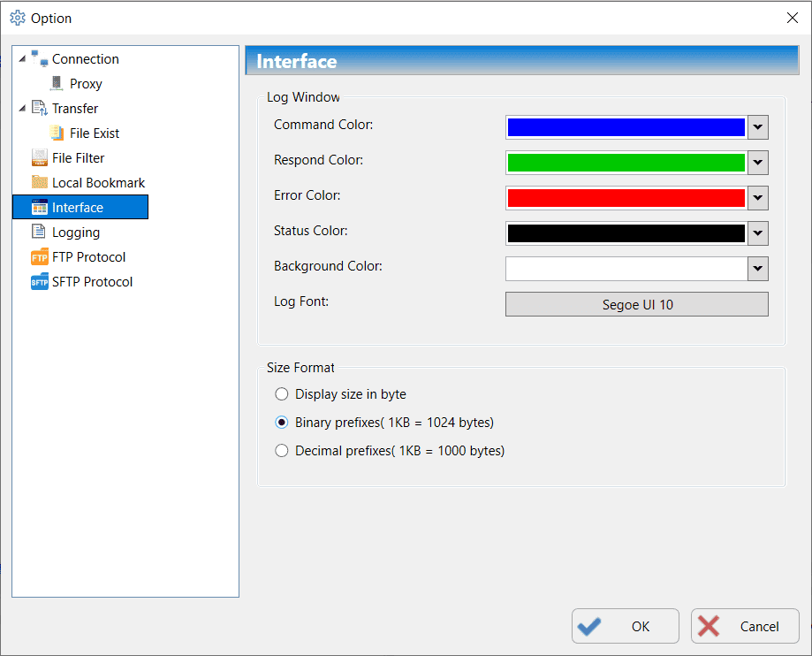The image size is (812, 656).
Task: Click the blue SFTP Protocol icon
Action: 39,282
